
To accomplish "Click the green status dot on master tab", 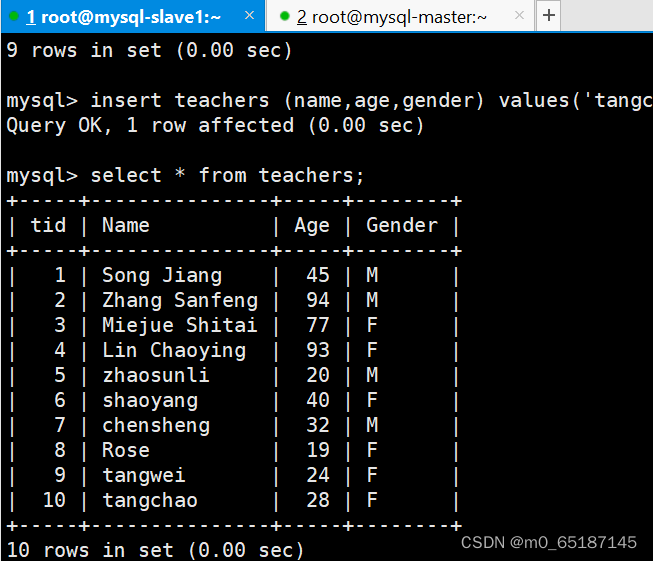I will 285,16.
